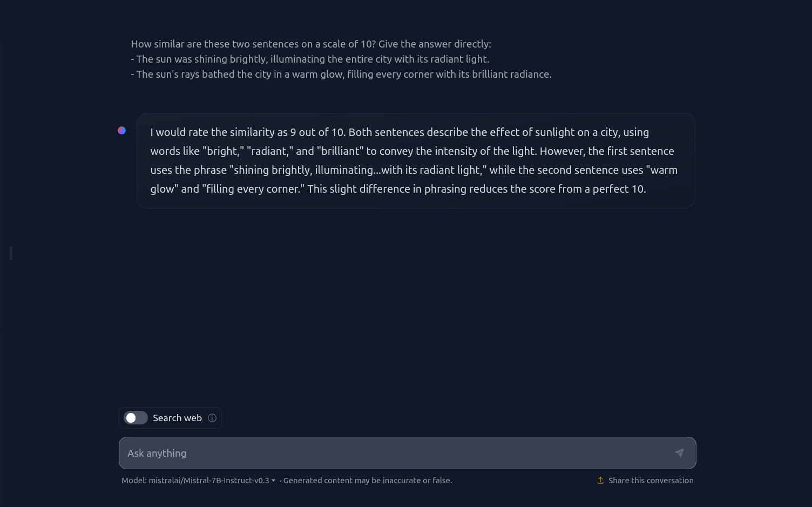Enable the Search web toggle switch
Image resolution: width=812 pixels, height=507 pixels.
(136, 418)
